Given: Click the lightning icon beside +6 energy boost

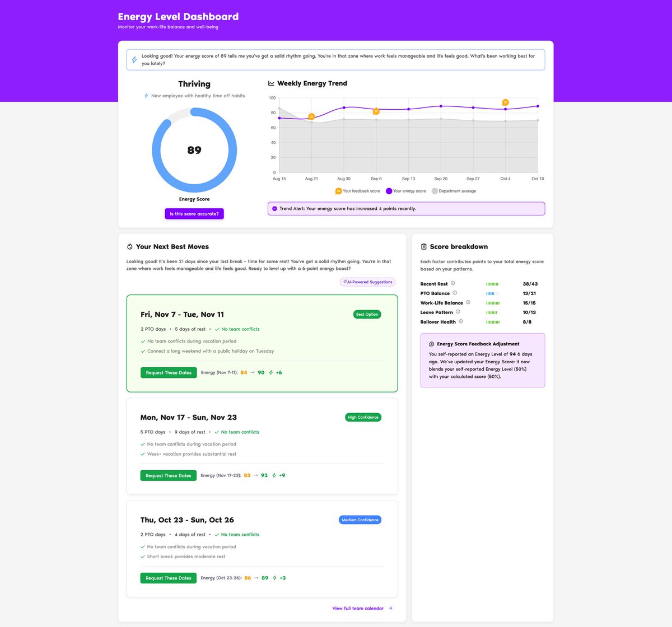Looking at the screenshot, I should pos(271,372).
